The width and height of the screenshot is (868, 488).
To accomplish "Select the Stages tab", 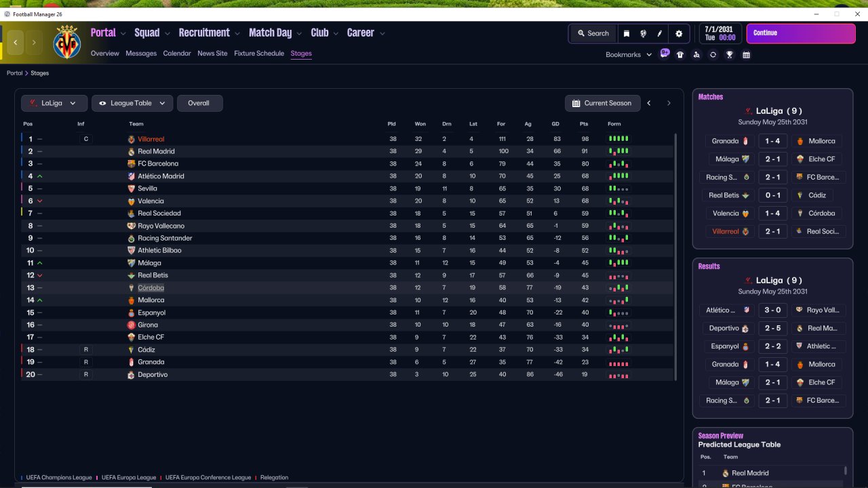I will (301, 54).
